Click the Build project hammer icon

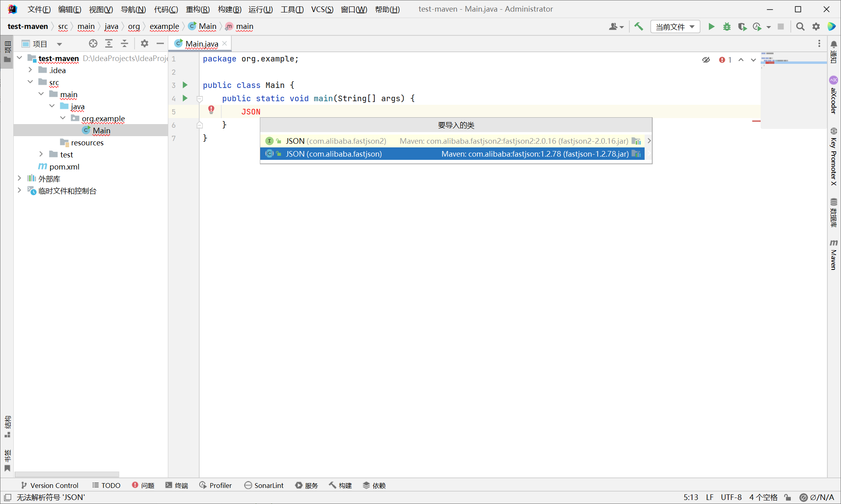click(x=639, y=27)
